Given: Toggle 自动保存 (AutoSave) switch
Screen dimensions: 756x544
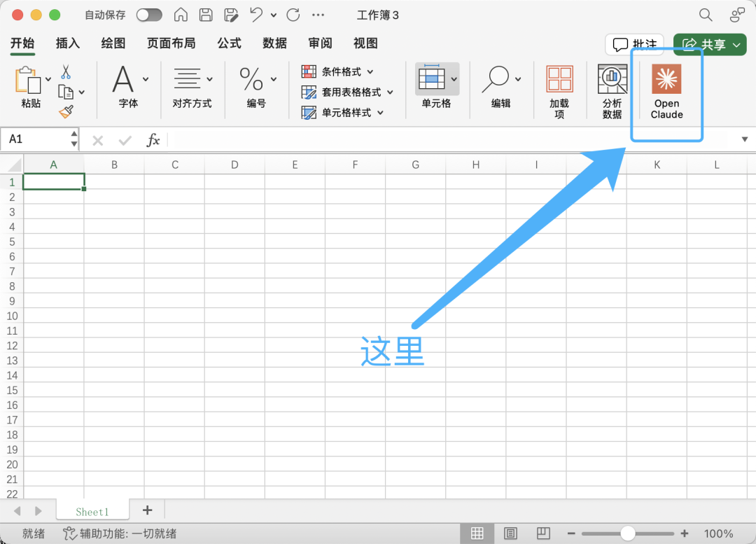Looking at the screenshot, I should coord(149,15).
